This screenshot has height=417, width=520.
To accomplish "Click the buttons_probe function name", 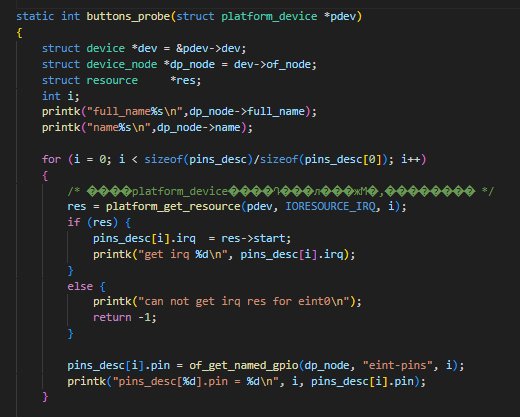I will click(x=128, y=16).
